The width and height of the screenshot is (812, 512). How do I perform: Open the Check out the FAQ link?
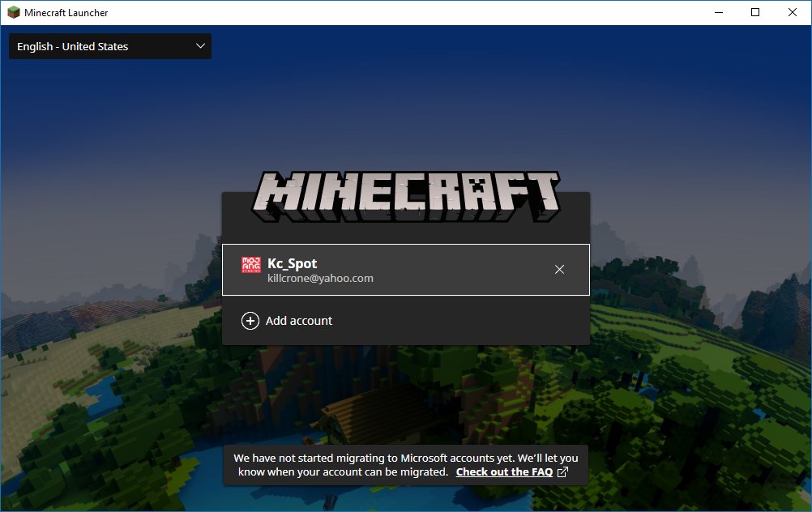click(504, 472)
